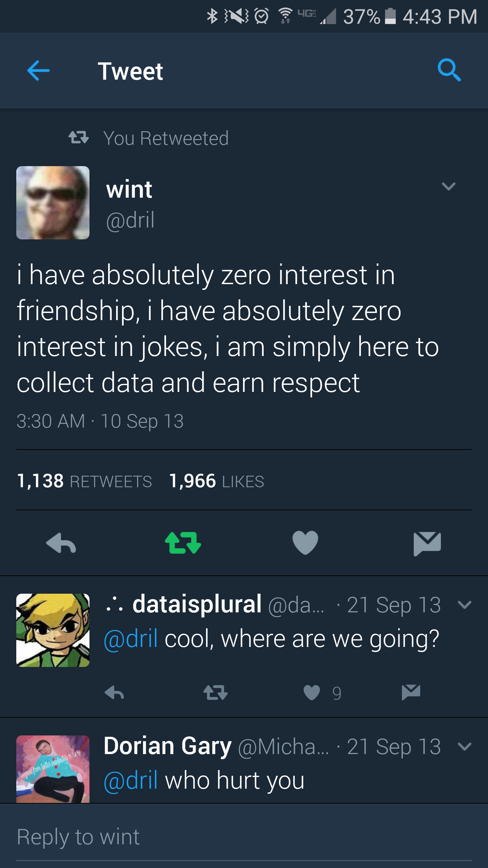Reply to wint's tweet via the reply arrow
The image size is (488, 868).
61,543
